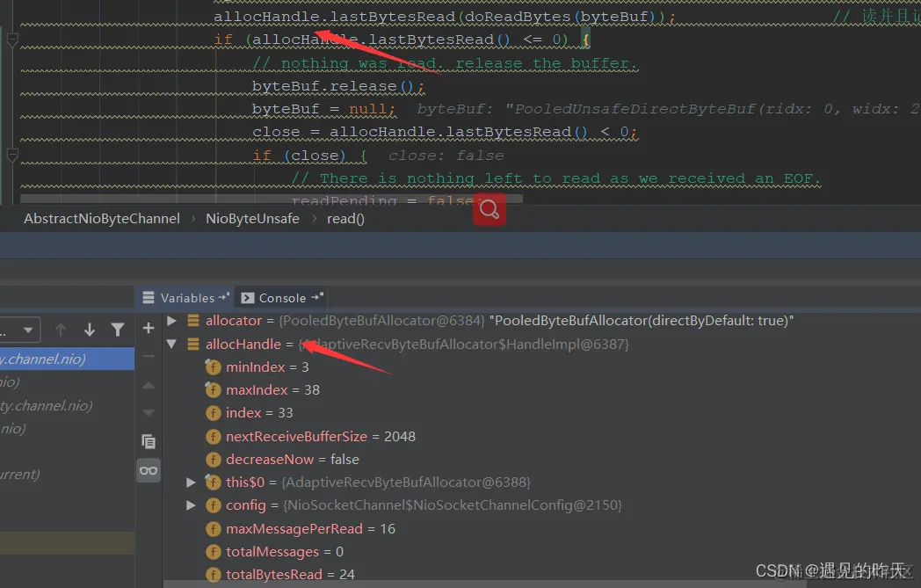This screenshot has width=921, height=588.
Task: Go to the next frame with the down arrow
Action: click(x=90, y=330)
